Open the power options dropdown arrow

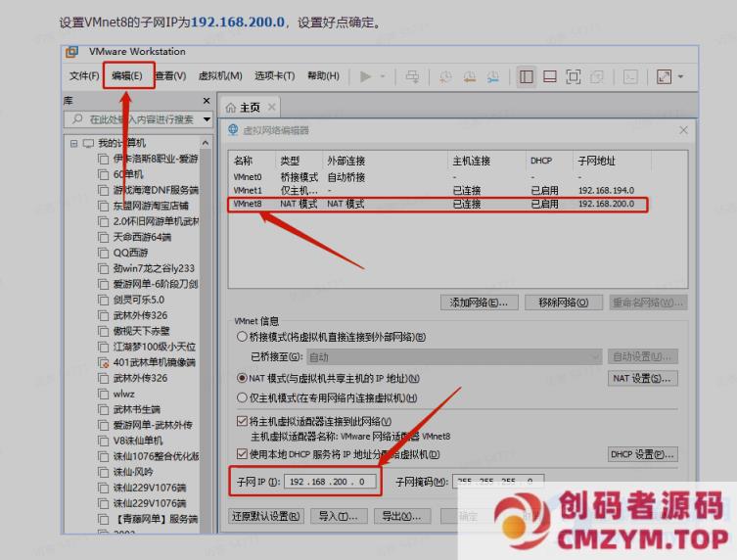[383, 76]
